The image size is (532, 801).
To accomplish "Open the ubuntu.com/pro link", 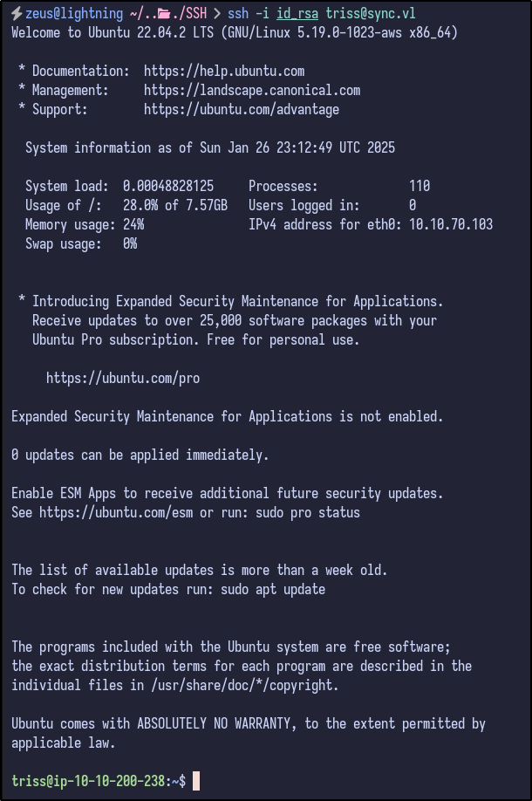I will click(x=123, y=378).
